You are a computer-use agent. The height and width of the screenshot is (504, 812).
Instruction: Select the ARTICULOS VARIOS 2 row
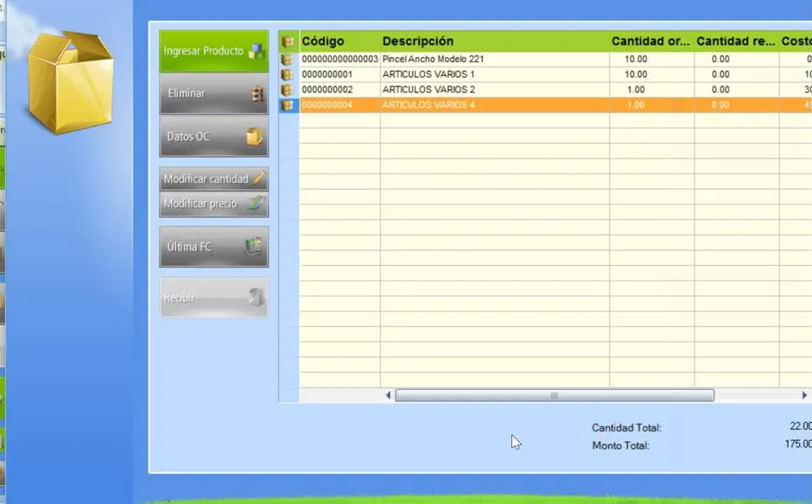pos(545,90)
